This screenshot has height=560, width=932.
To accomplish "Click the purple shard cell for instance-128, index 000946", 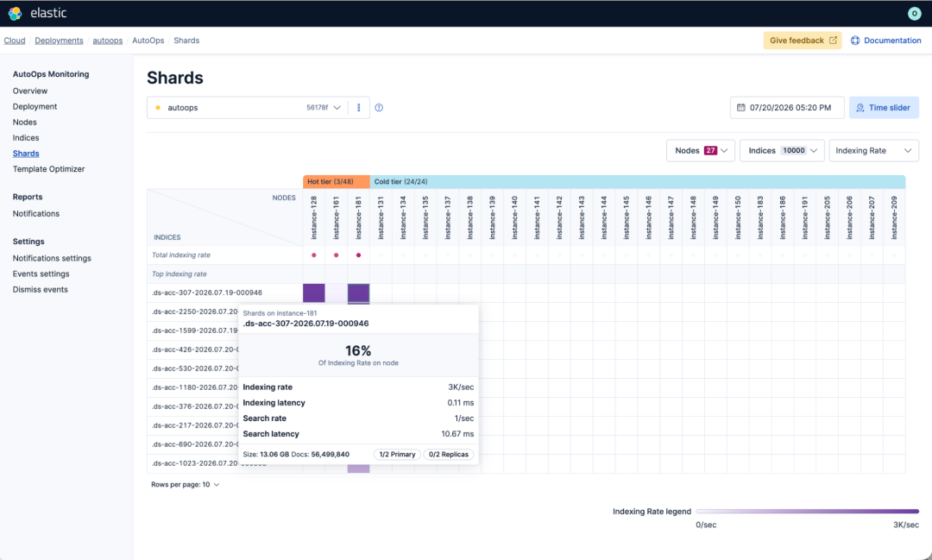I will click(x=314, y=293).
